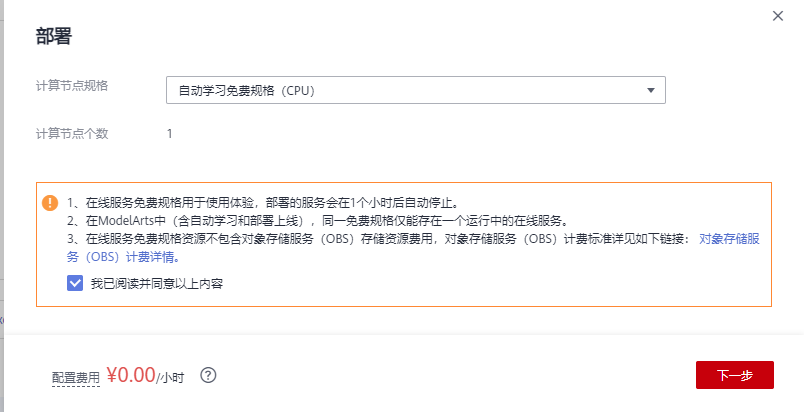The width and height of the screenshot is (804, 412).
Task: Click the 部署 dialog title
Action: click(x=53, y=38)
